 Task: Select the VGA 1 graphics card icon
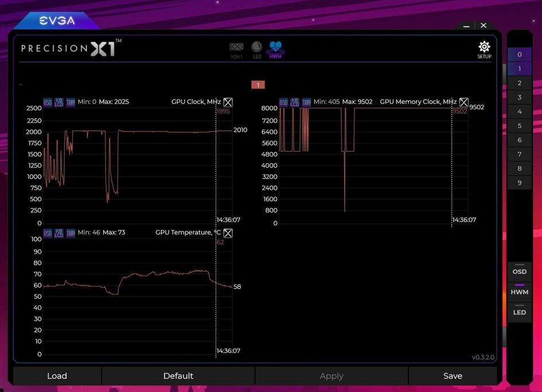(x=236, y=48)
